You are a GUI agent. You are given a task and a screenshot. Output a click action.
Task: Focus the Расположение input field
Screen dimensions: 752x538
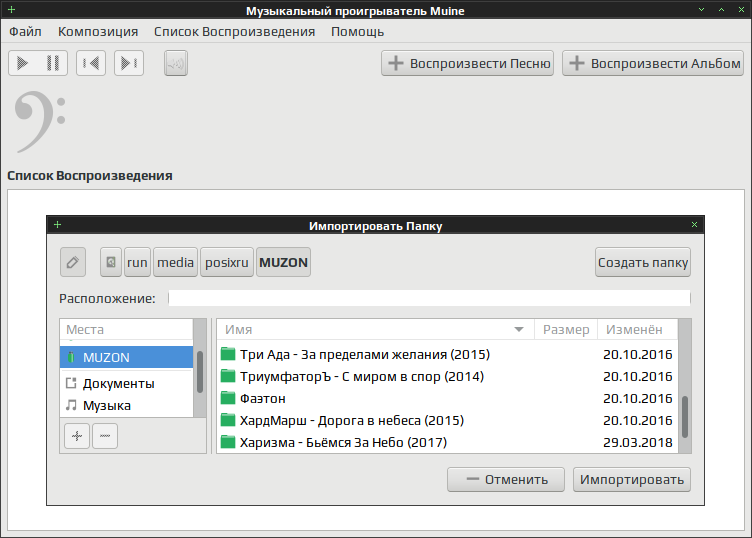[x=429, y=298]
